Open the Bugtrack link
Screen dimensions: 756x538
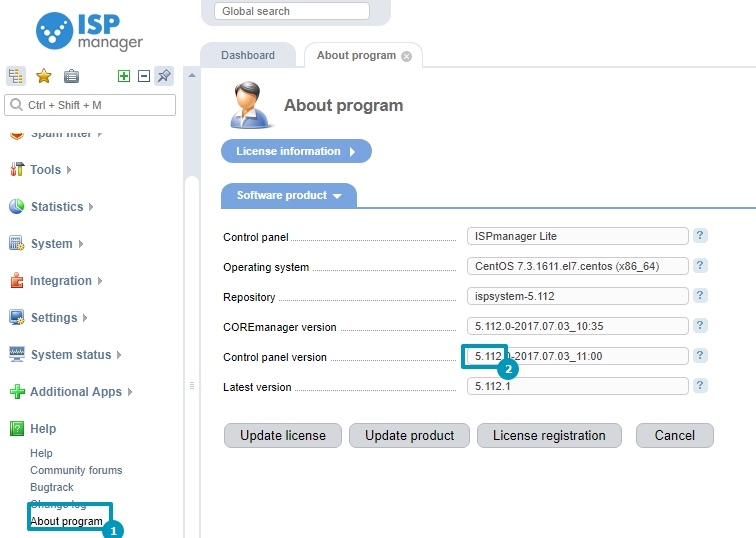(52, 487)
